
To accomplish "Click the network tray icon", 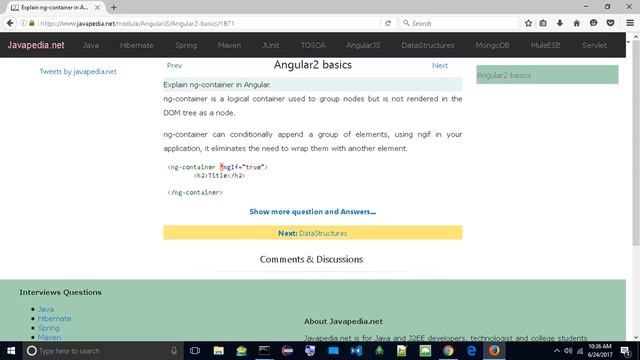I will tap(580, 351).
